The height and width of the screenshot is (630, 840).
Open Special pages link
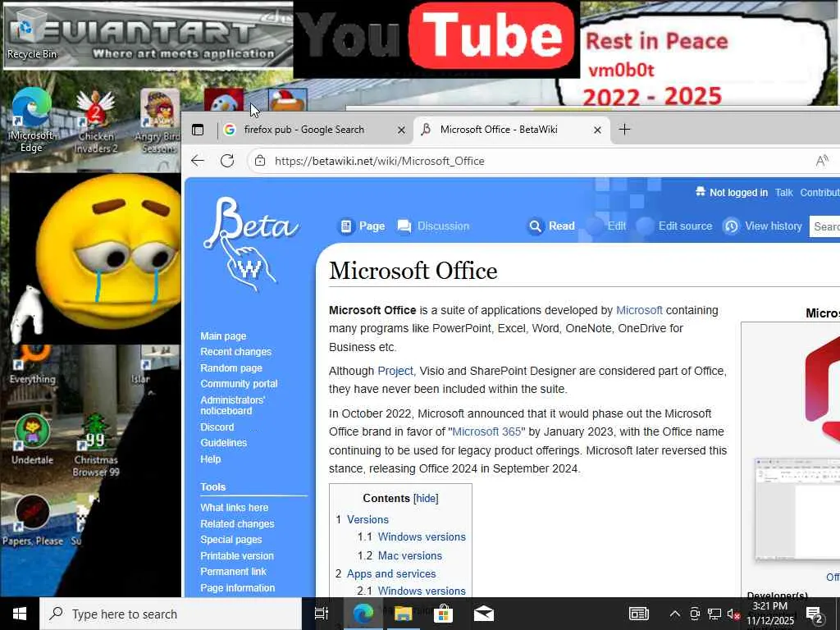click(x=231, y=540)
